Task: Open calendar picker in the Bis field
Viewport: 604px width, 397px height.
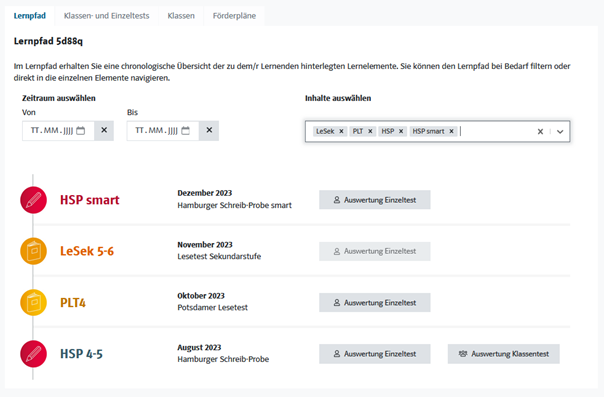Action: (x=186, y=131)
